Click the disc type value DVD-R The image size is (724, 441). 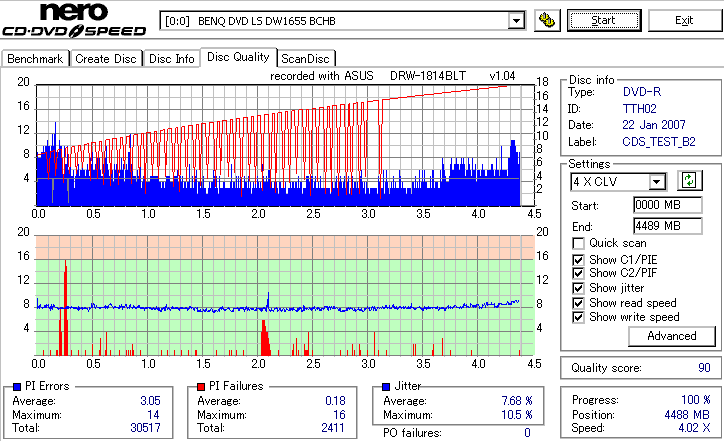pyautogui.click(x=642, y=92)
